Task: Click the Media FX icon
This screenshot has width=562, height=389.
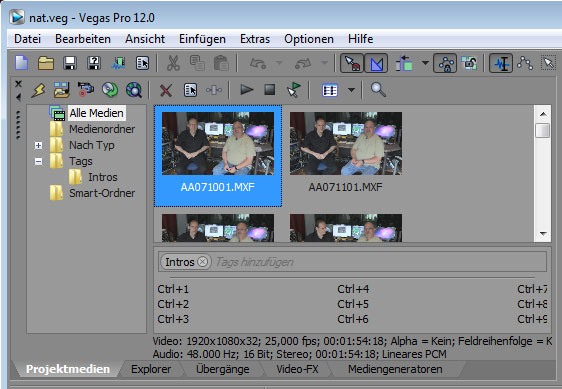Action: [x=214, y=90]
